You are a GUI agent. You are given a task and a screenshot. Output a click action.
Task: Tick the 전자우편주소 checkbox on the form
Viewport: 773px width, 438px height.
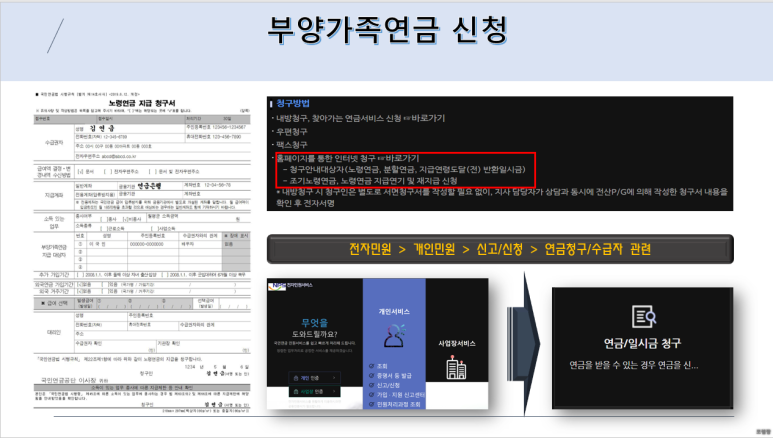point(108,172)
